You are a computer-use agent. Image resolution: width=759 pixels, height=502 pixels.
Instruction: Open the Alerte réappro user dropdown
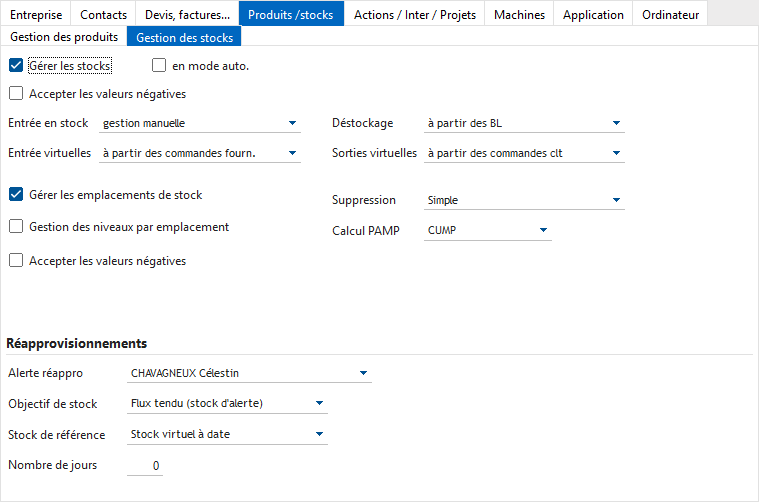tap(249, 374)
